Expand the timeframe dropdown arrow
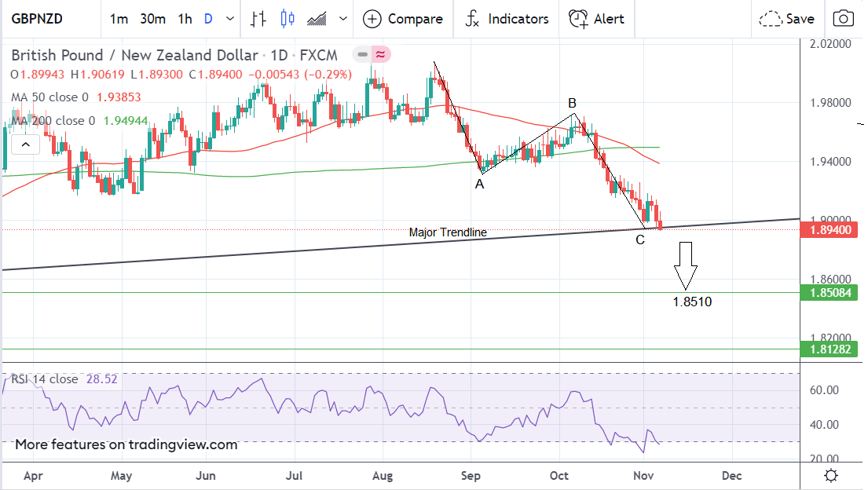Image resolution: width=868 pixels, height=490 pixels. 229,19
